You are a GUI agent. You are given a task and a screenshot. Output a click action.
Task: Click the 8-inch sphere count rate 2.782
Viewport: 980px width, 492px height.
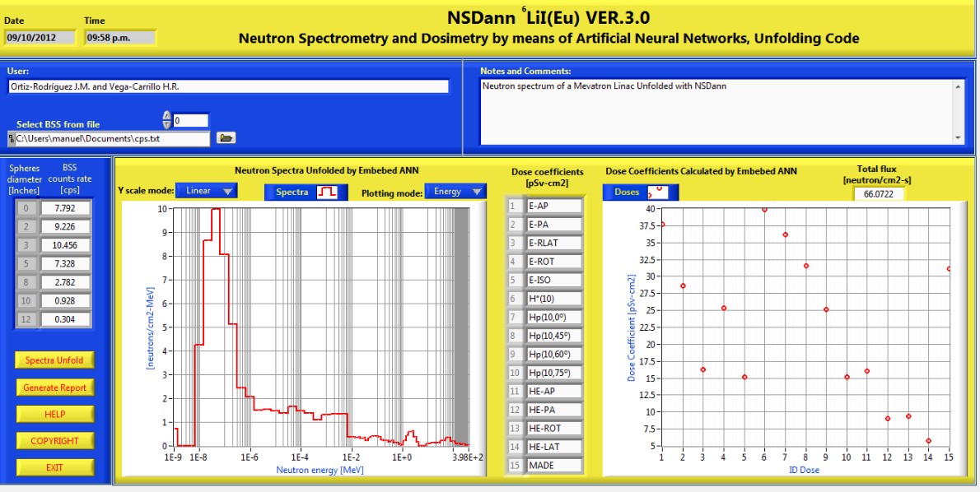pos(66,282)
